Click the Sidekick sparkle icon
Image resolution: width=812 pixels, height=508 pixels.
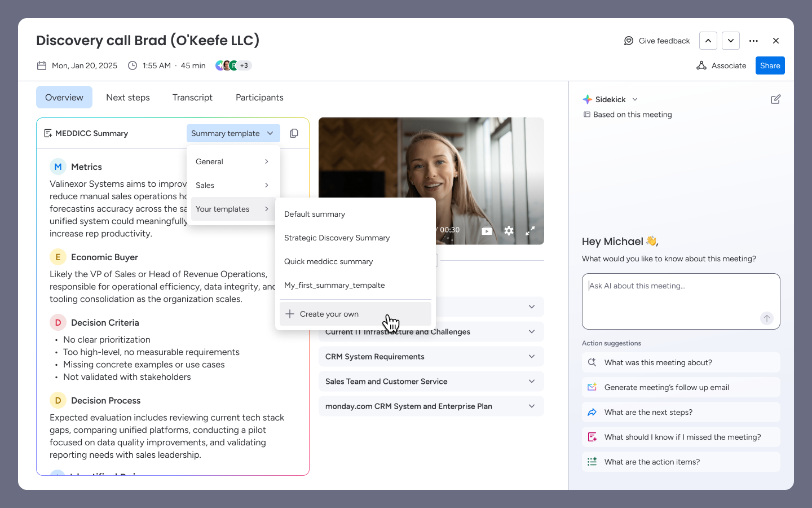pos(587,99)
